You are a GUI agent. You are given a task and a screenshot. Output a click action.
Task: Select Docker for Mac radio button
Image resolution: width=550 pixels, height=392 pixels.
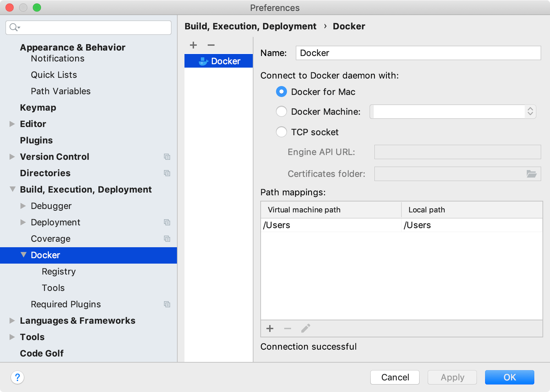click(281, 92)
